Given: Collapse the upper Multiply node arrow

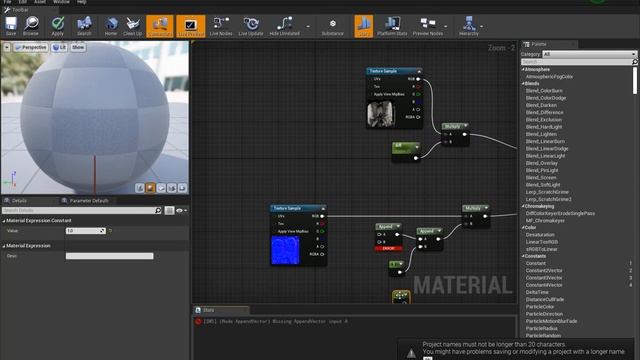Looking at the screenshot, I should coord(465,126).
